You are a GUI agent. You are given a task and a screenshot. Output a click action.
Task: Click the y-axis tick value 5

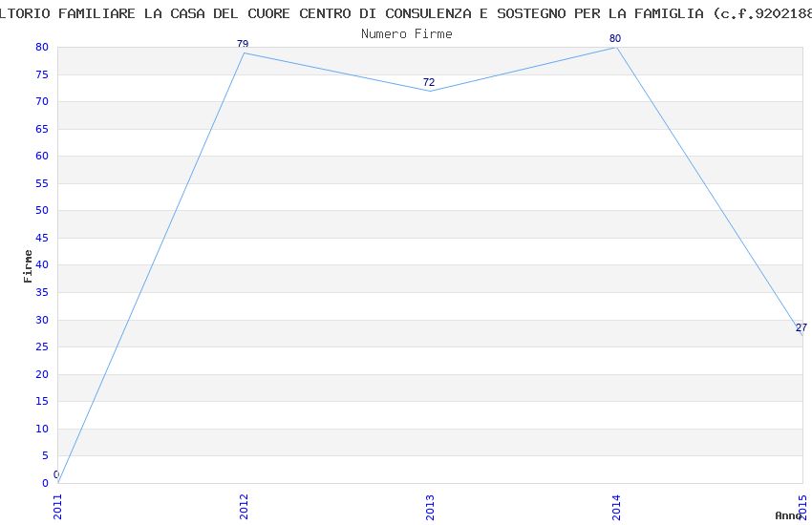click(x=45, y=455)
